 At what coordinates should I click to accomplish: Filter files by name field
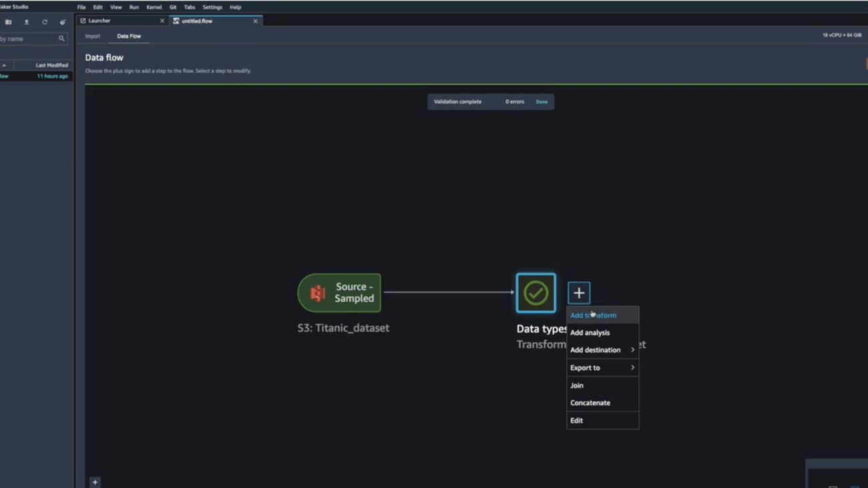tap(33, 39)
